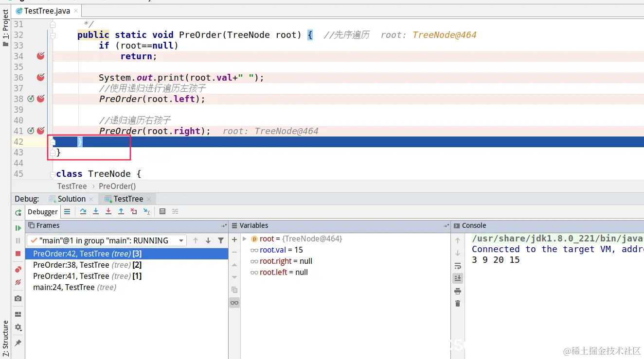Mute all breakpoints
This screenshot has height=359, width=644.
18,282
